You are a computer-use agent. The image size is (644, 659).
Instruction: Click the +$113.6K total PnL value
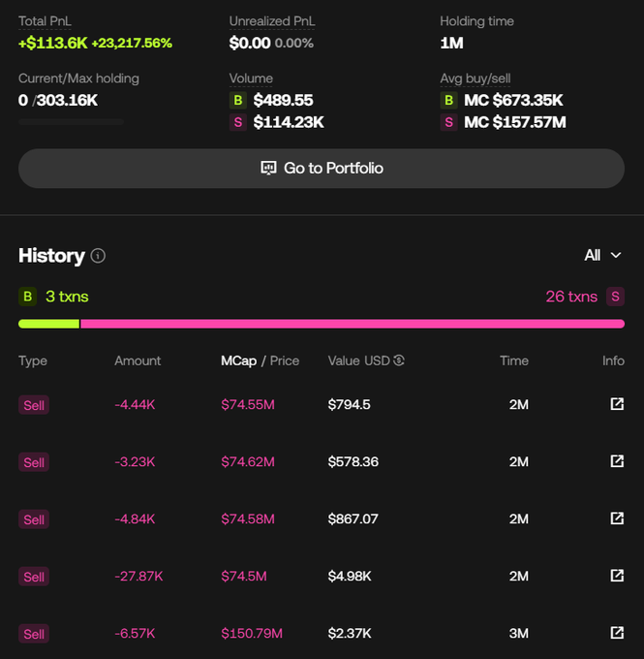click(x=53, y=43)
